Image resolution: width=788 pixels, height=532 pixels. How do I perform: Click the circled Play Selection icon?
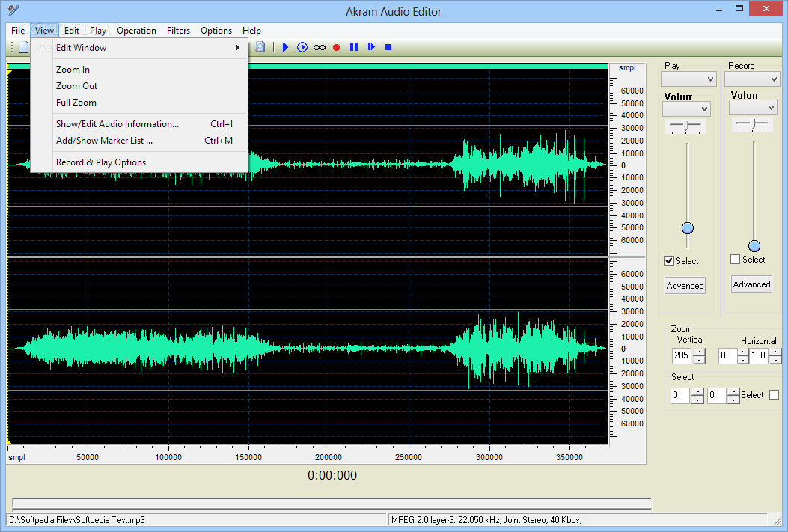(x=302, y=47)
